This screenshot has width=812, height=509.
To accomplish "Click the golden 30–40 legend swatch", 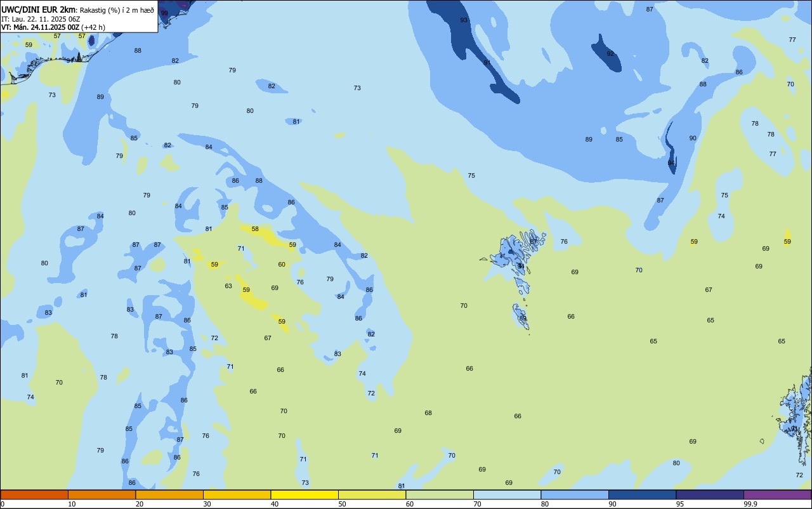I will tap(237, 494).
